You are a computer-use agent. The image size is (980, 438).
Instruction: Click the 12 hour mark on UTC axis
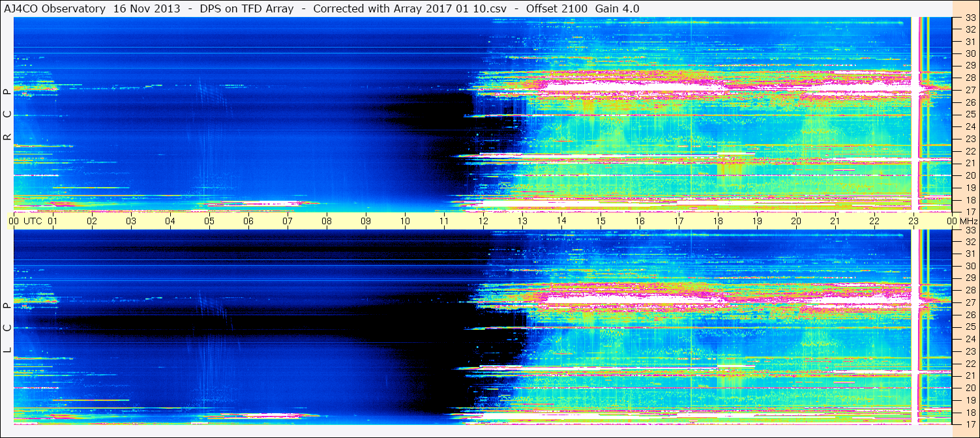pos(483,221)
